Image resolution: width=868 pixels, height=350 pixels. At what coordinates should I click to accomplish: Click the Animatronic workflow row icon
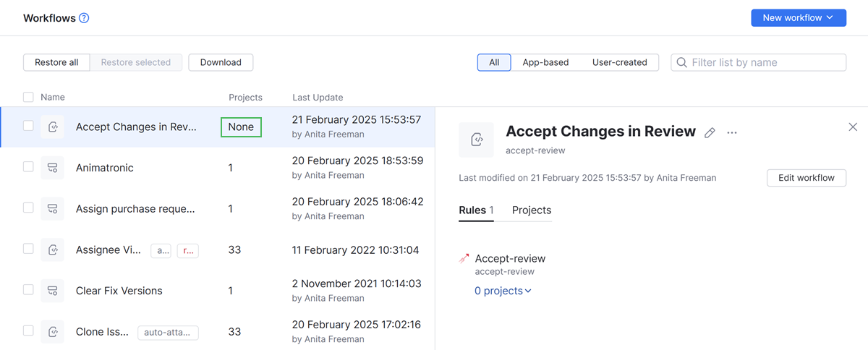(52, 168)
